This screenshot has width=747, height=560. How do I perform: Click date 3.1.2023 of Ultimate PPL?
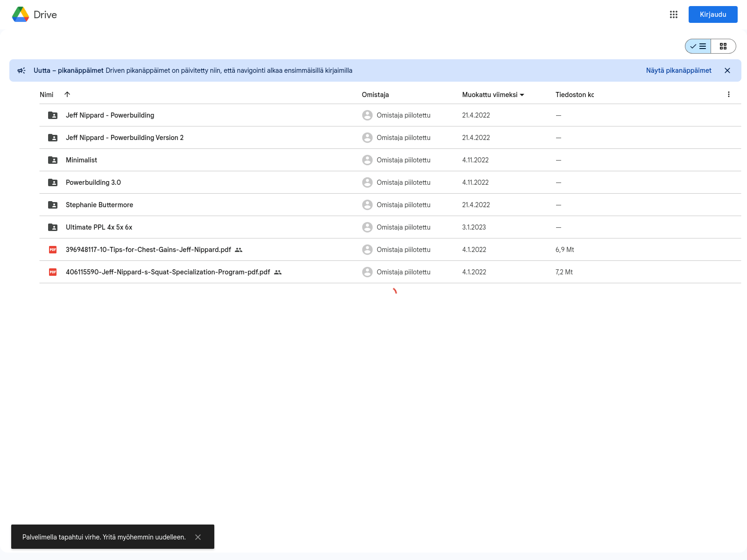[474, 227]
